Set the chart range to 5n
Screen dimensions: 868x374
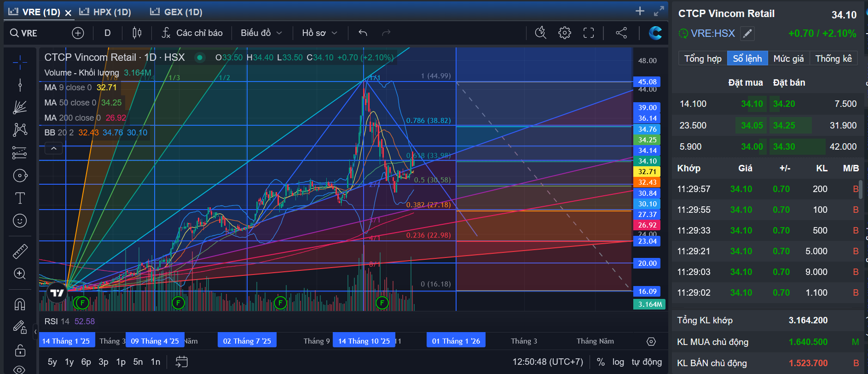pyautogui.click(x=138, y=362)
